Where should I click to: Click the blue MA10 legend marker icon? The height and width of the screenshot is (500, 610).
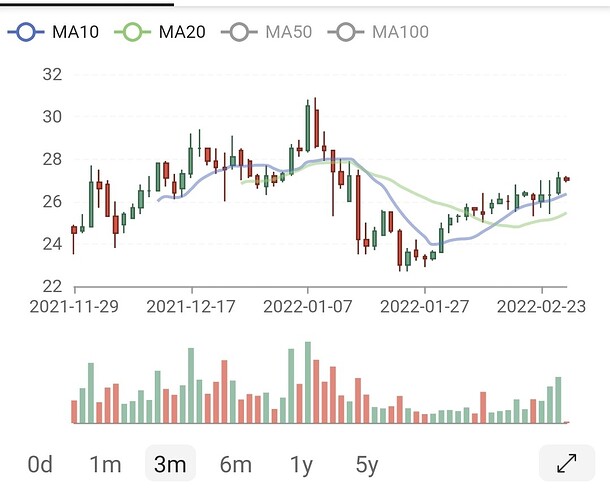coord(26,32)
